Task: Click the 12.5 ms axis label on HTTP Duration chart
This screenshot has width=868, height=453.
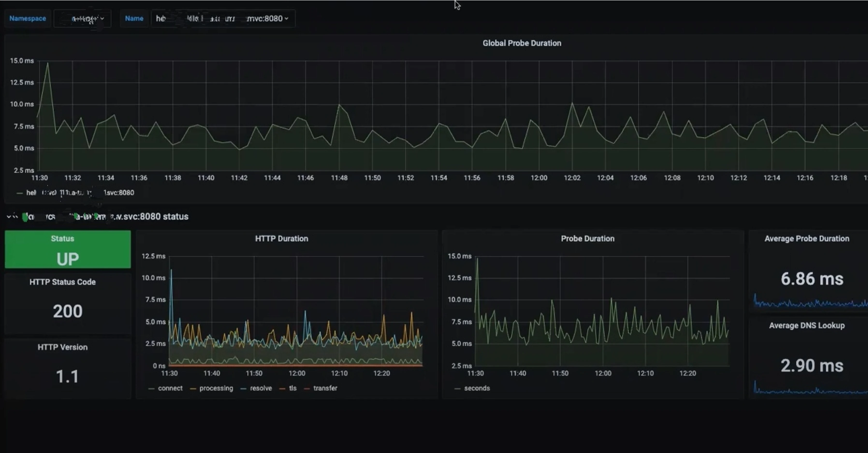Action: pyautogui.click(x=154, y=256)
